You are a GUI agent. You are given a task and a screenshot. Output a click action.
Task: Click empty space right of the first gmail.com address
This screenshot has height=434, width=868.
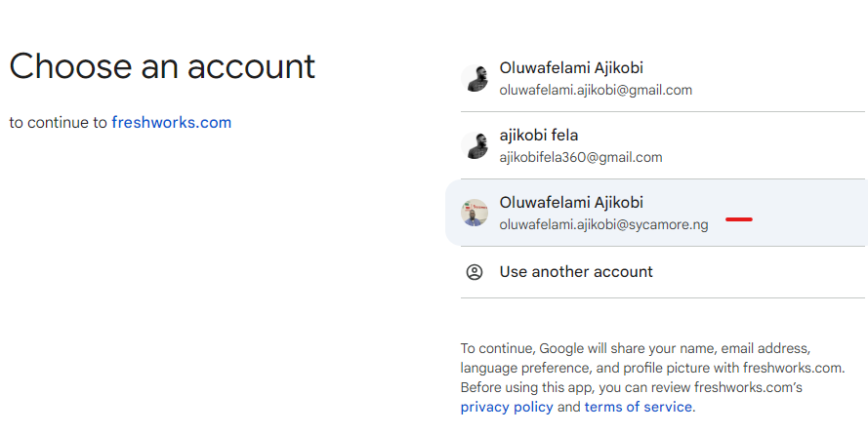tap(778, 90)
